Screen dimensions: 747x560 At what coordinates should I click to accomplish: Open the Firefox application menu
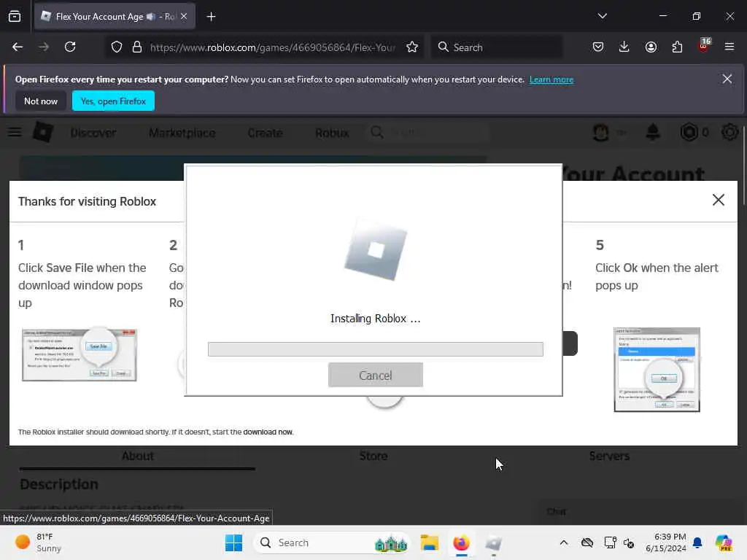point(729,47)
